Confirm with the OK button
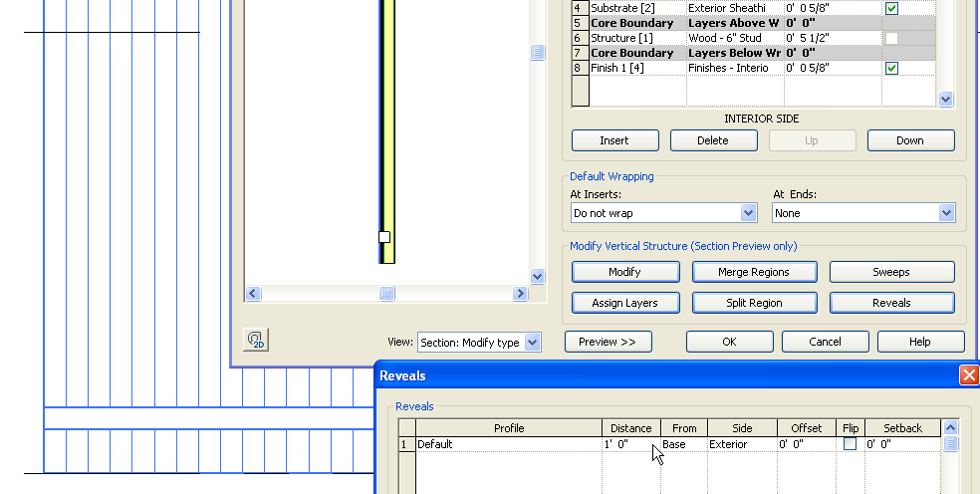980x494 pixels. tap(729, 342)
